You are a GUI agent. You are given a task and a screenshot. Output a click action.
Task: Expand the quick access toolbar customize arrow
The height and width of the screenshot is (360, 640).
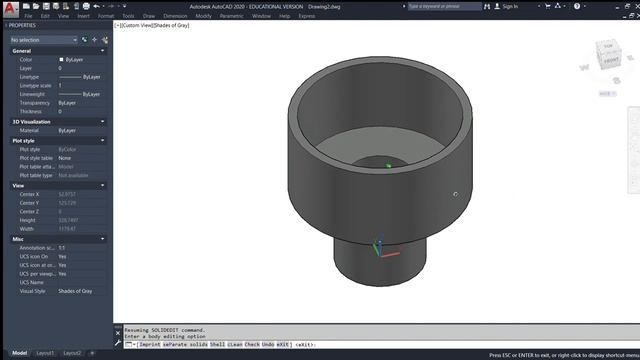124,6
